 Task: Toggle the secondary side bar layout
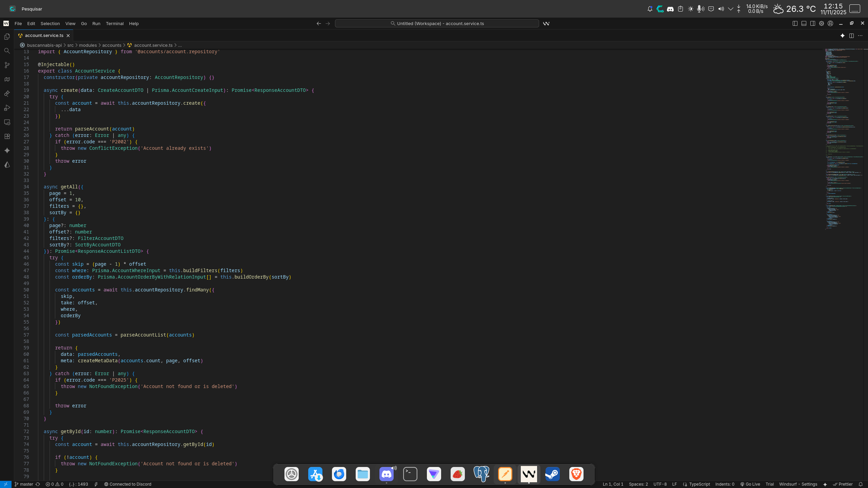813,23
